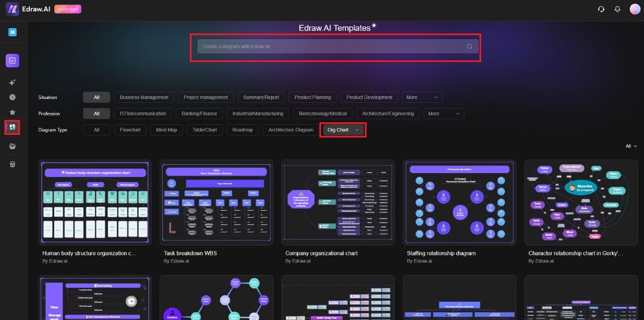Filter Situation by Product Development

point(369,97)
